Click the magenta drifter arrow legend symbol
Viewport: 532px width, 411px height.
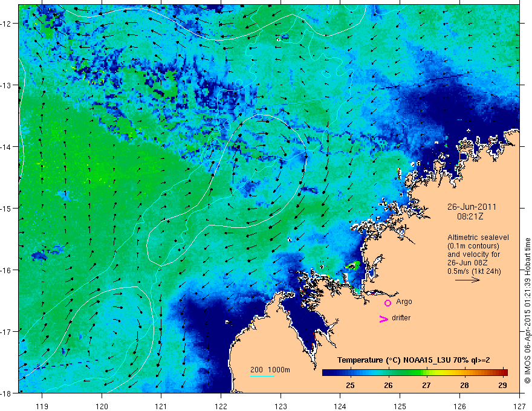(383, 319)
